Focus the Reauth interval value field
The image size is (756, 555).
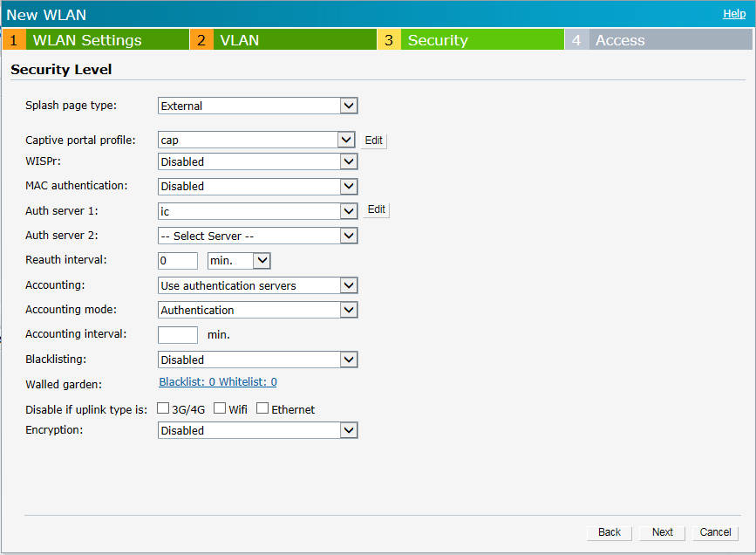click(178, 261)
